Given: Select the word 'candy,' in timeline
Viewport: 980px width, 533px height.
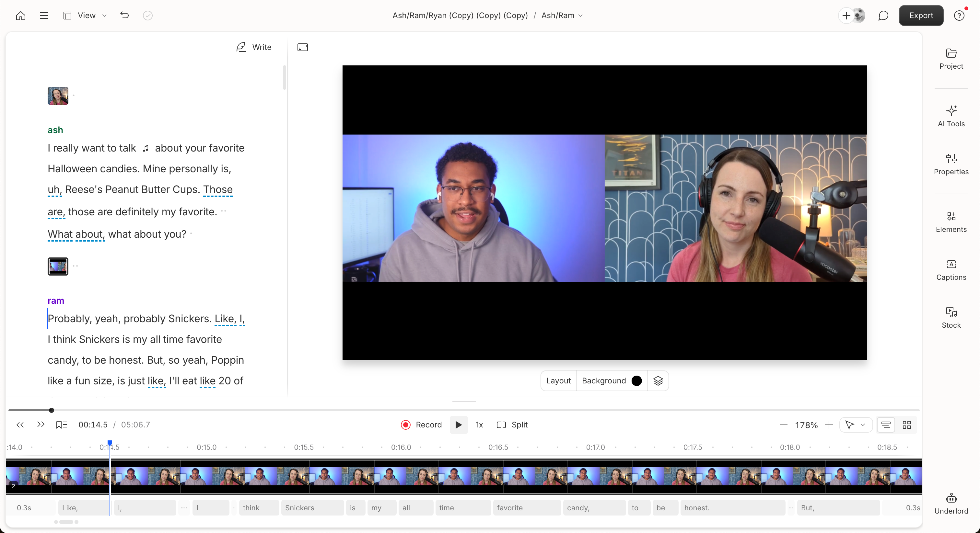Looking at the screenshot, I should (594, 507).
